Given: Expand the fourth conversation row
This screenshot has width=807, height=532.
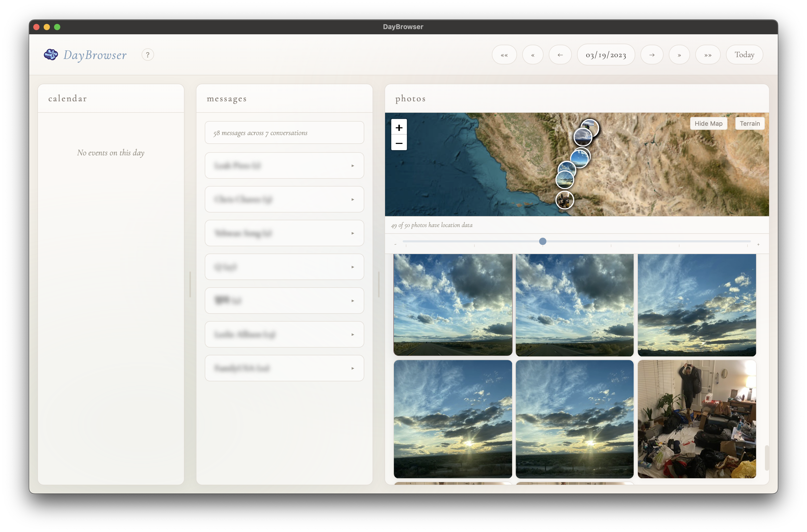Looking at the screenshot, I should point(285,267).
